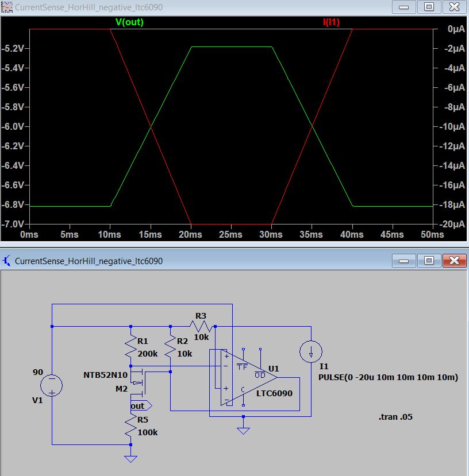Image resolution: width=469 pixels, height=476 pixels.
Task: Select the I1 current source symbol
Action: click(x=310, y=351)
